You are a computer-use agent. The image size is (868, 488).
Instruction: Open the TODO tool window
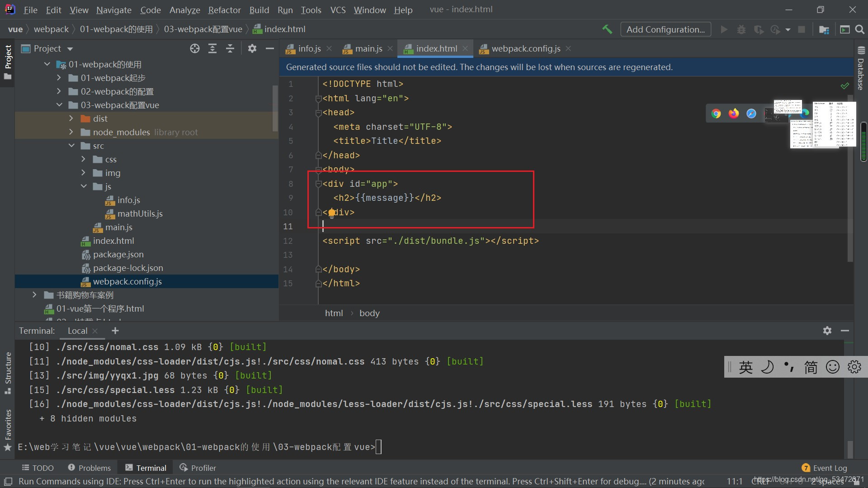pyautogui.click(x=38, y=468)
